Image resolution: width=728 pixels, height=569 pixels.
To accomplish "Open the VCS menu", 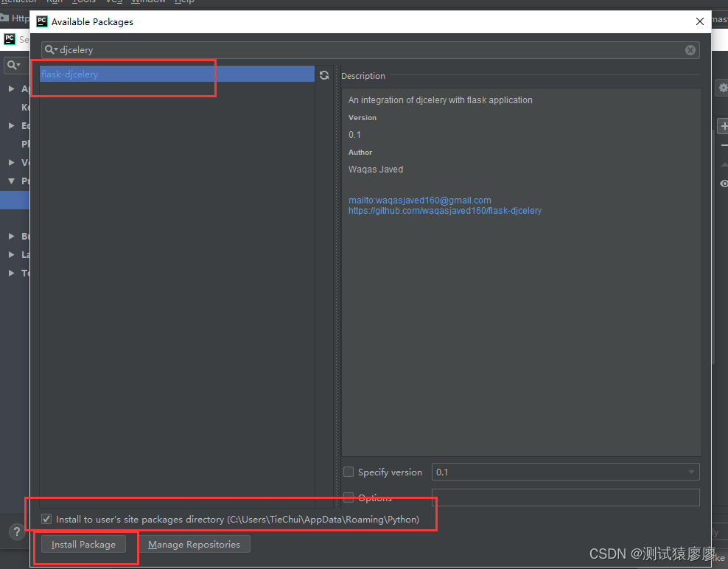I will tap(114, 2).
